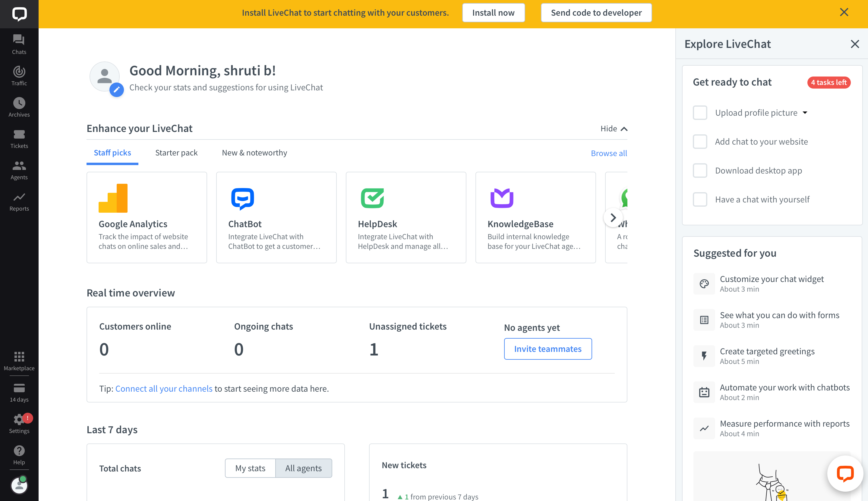Open the agent profile avatar at sidebar bottom

(x=19, y=485)
